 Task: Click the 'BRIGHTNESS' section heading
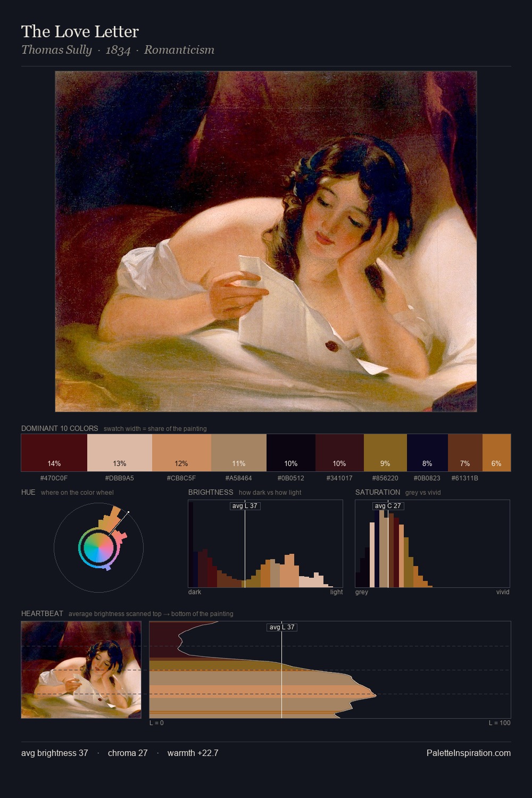(211, 492)
